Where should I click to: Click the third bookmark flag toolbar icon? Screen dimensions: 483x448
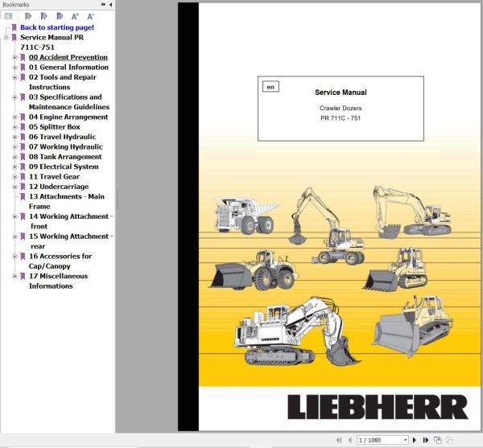(60, 16)
